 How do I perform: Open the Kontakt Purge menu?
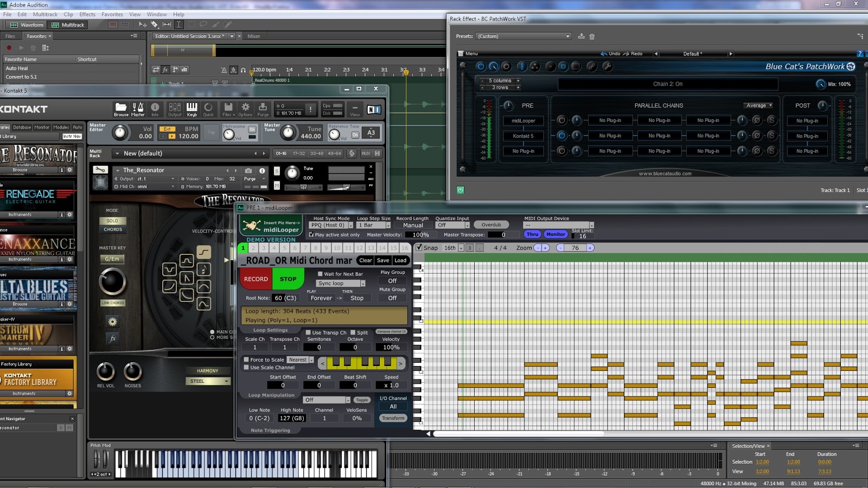263,109
